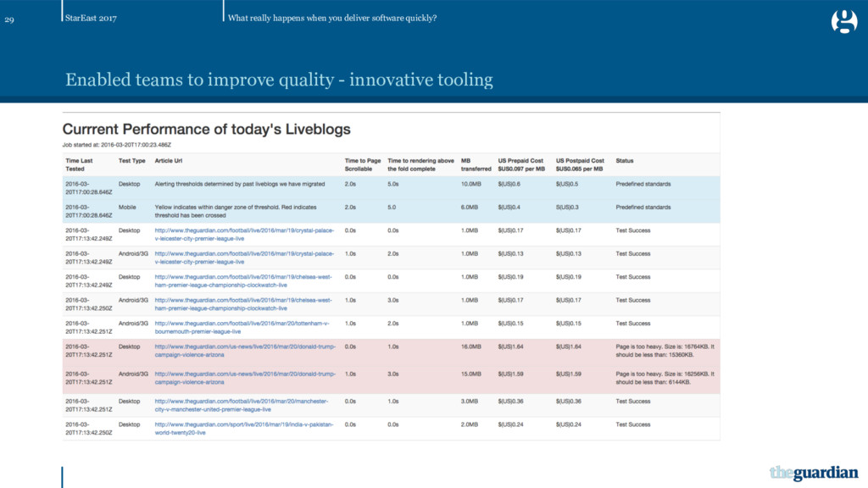Click the slide number 29
This screenshot has height=488, width=868.
[x=9, y=20]
